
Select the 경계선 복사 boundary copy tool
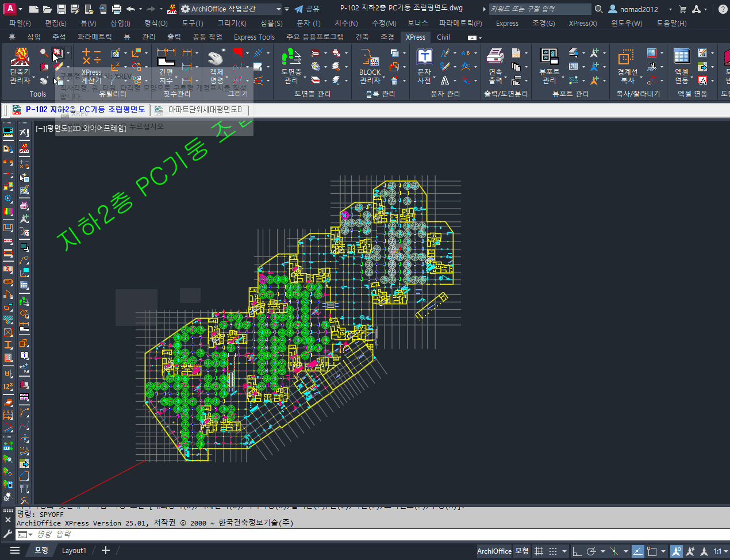[627, 66]
